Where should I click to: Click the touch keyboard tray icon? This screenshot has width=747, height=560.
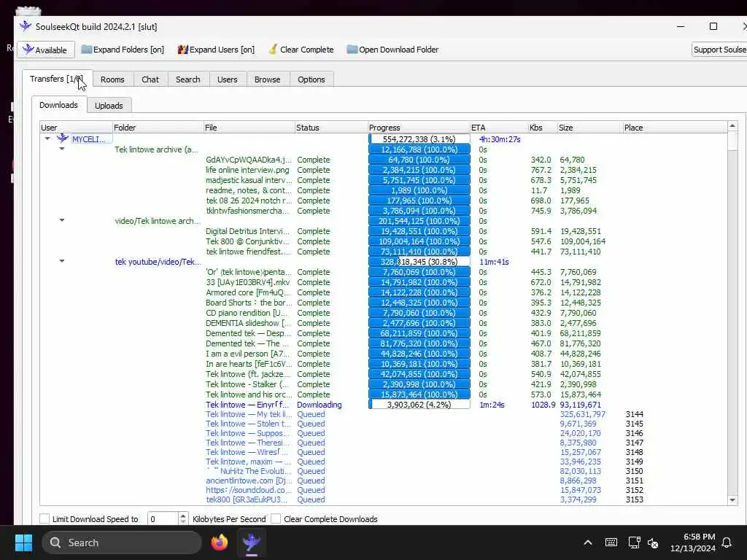coord(611,542)
